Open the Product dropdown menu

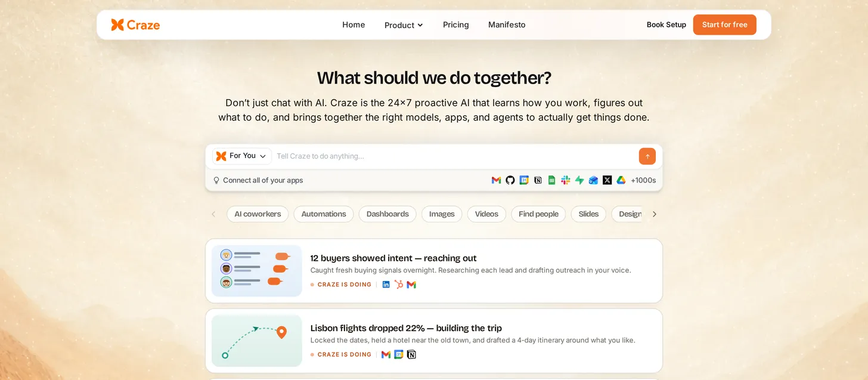[x=404, y=25]
